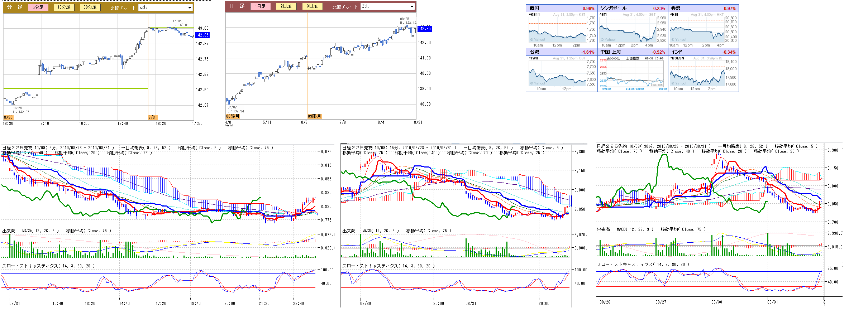Click the 06限月 contract marker
Screen dimensions: 868x320
(x=233, y=116)
